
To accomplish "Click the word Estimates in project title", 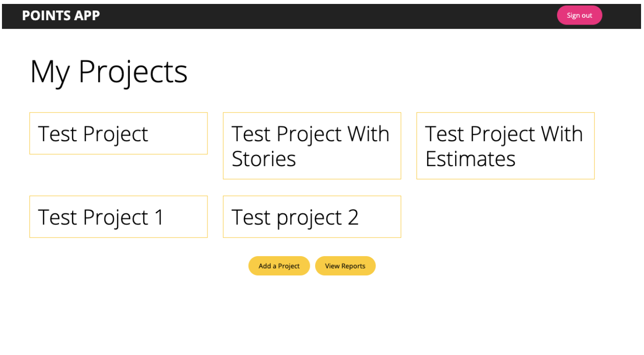I will 470,159.
